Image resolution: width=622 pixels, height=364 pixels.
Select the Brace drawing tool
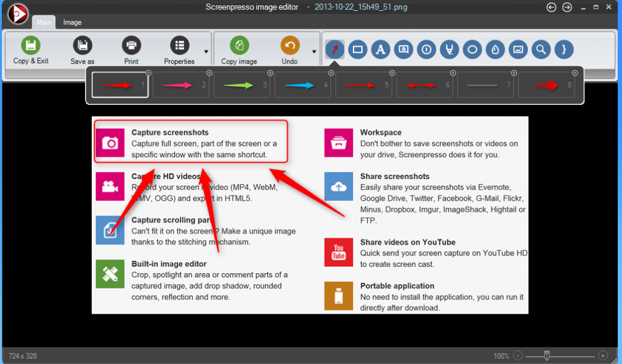564,50
